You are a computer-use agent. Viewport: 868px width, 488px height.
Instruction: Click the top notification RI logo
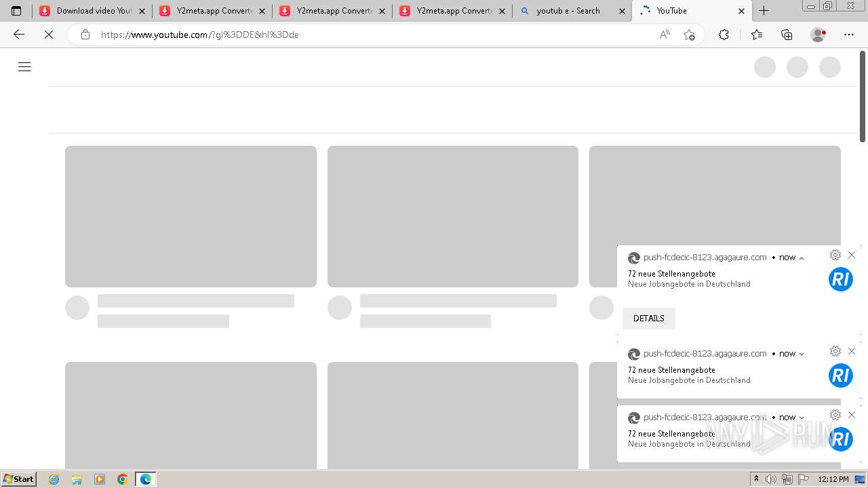[841, 279]
